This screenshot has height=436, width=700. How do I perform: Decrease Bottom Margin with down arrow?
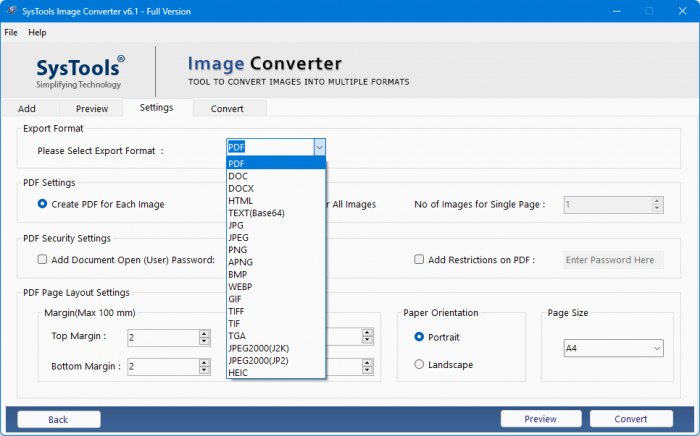(204, 371)
